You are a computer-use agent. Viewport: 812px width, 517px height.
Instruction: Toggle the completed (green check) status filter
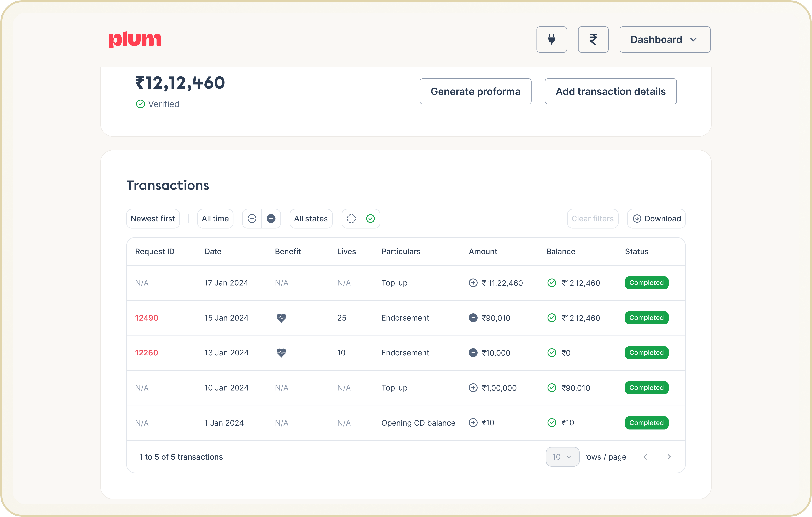pyautogui.click(x=370, y=218)
